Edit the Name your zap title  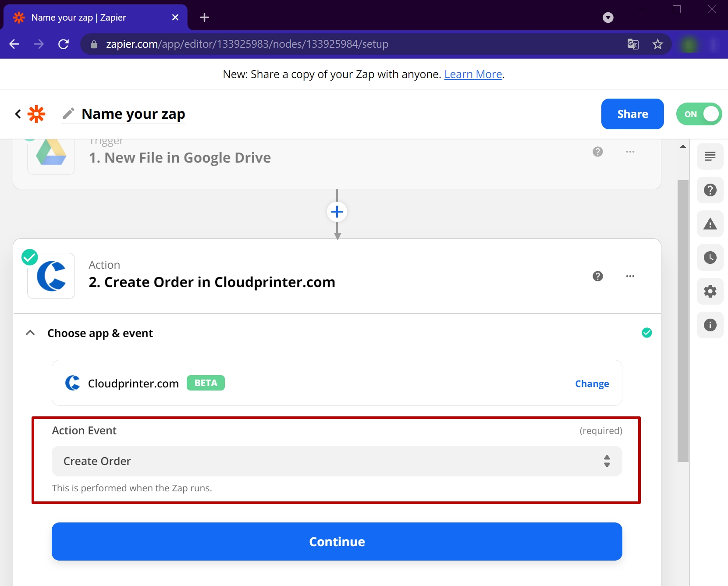click(x=133, y=114)
